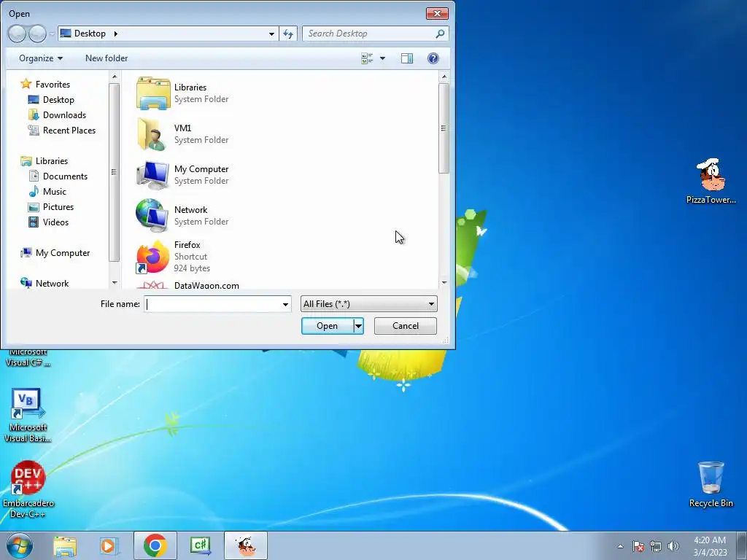Select My Computer icon in file list
747x560 pixels.
click(153, 175)
